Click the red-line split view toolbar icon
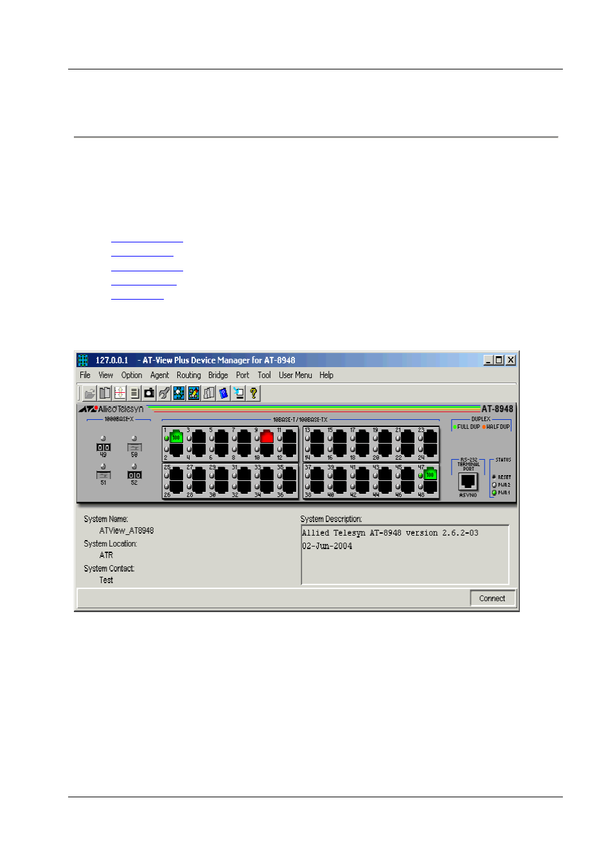The width and height of the screenshot is (613, 868). [120, 393]
